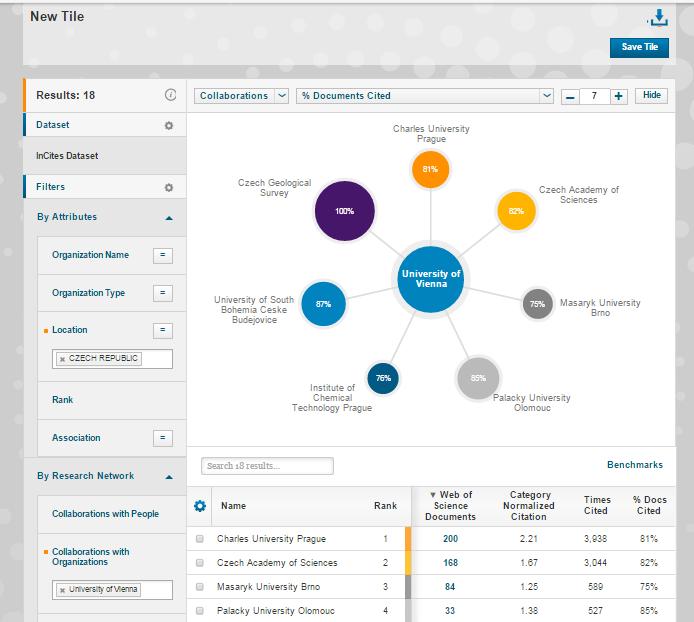Click the % Docs Cited column header
694x622 pixels.
(649, 505)
